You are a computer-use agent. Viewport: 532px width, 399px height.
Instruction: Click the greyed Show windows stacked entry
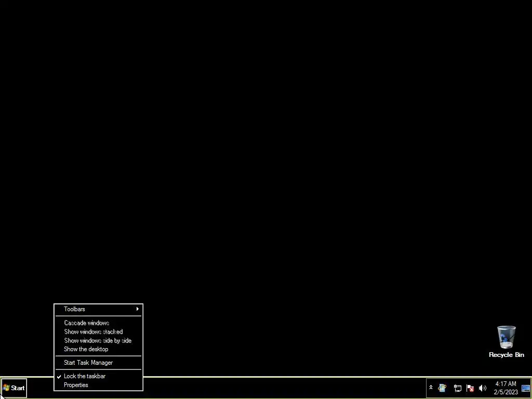[98, 331]
